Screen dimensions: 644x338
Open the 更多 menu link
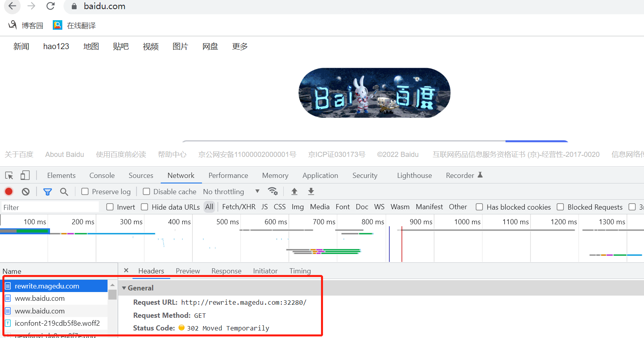click(x=240, y=46)
